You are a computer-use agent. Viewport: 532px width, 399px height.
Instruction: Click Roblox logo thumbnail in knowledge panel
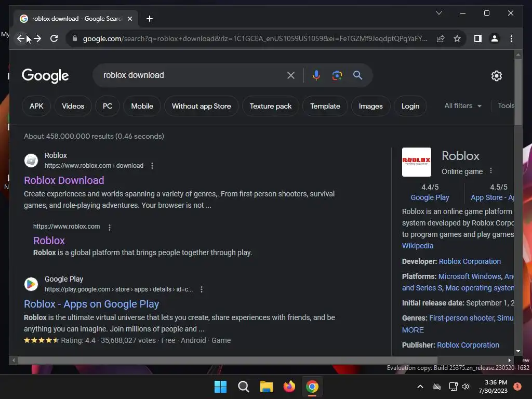click(416, 162)
